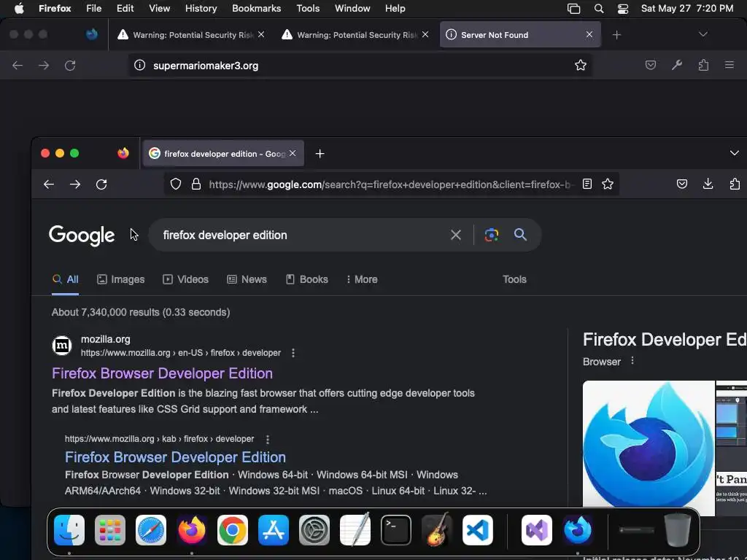Screen dimensions: 747x560
Task: Open Tools under the Google search bar
Action: (514, 279)
